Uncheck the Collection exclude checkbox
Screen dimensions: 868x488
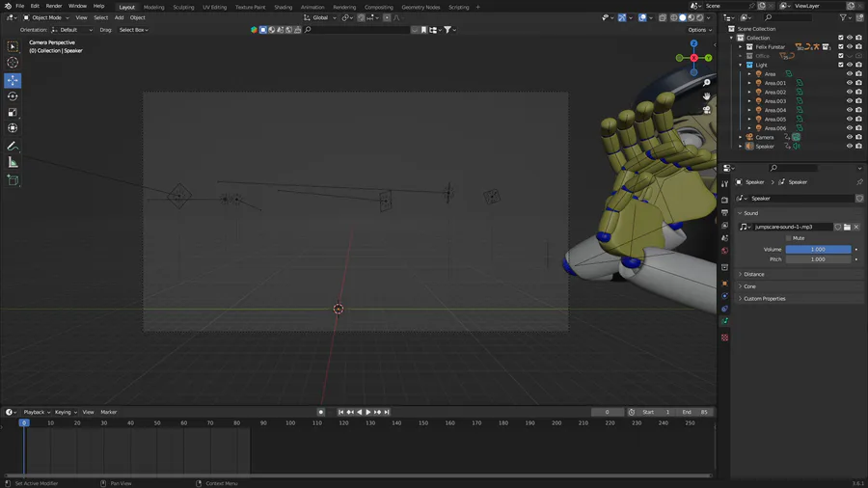coord(841,38)
